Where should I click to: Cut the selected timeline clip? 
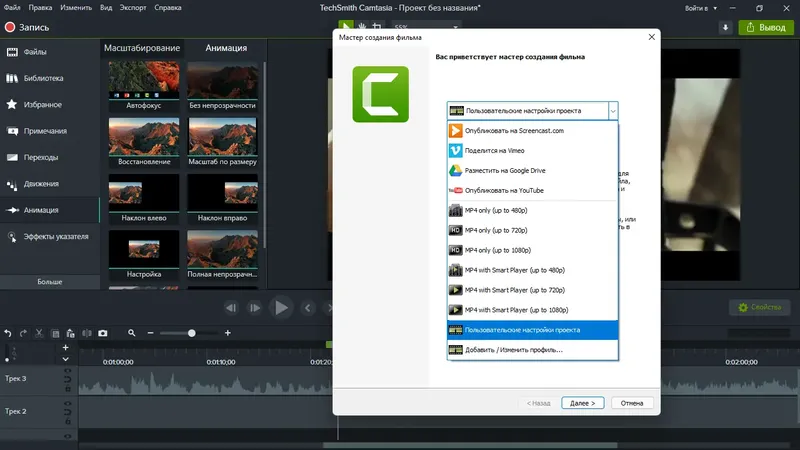(39, 333)
